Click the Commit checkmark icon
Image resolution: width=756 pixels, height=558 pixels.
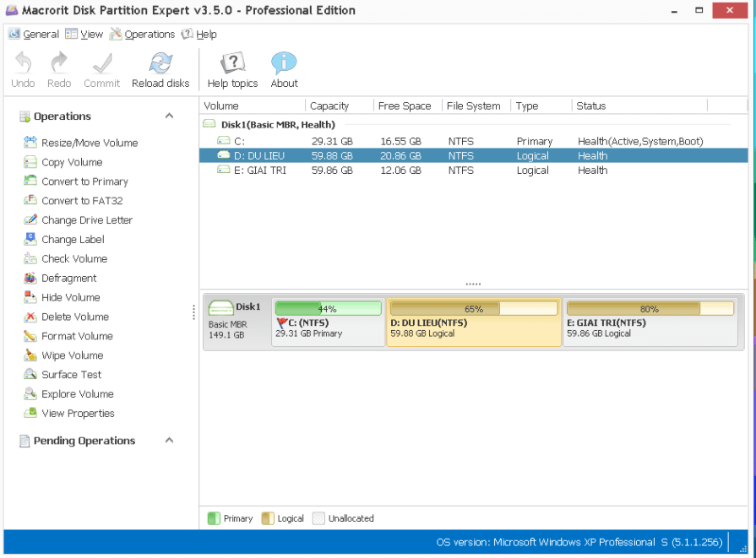pos(101,62)
